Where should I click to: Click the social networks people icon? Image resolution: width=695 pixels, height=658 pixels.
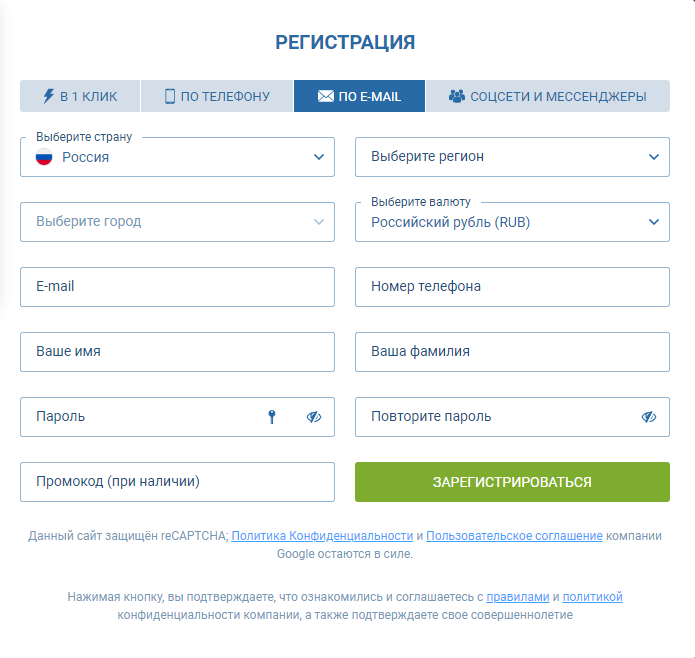457,96
